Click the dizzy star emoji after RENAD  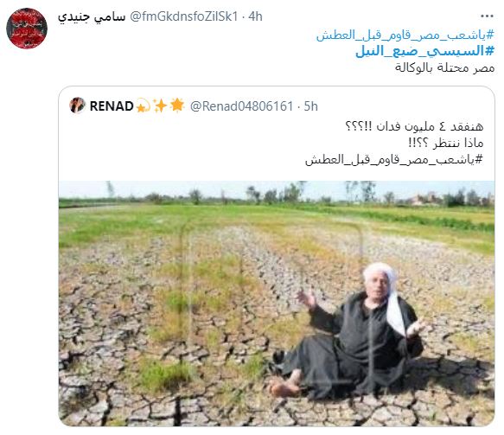pyautogui.click(x=144, y=106)
